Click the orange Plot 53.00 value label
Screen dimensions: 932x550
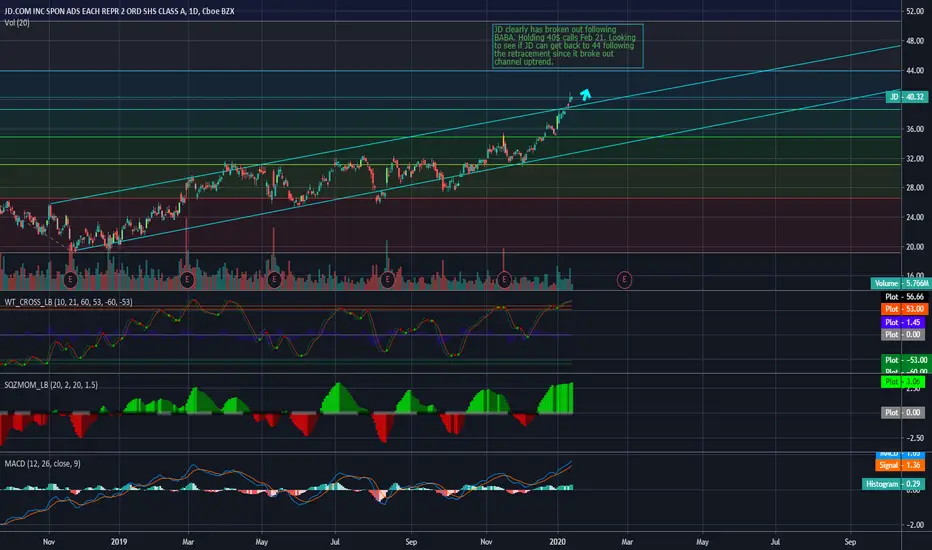point(903,309)
